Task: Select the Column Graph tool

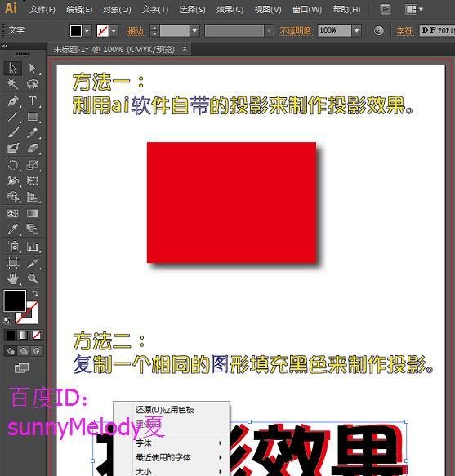Action: coord(32,247)
